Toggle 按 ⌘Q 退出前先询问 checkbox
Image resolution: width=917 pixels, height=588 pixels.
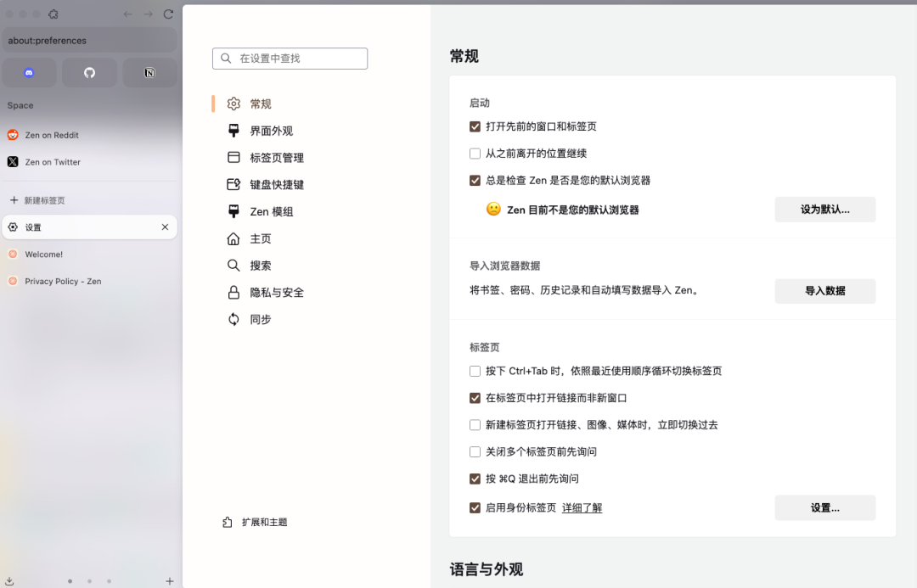(x=475, y=479)
